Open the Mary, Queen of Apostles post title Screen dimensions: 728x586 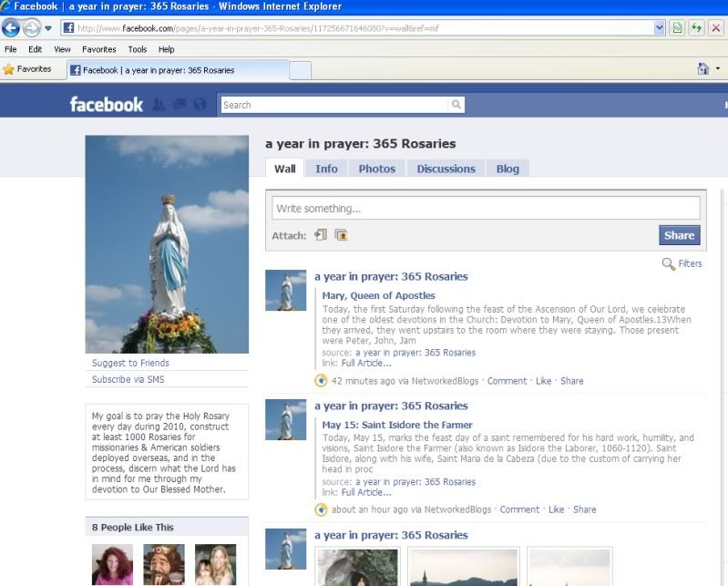[378, 296]
